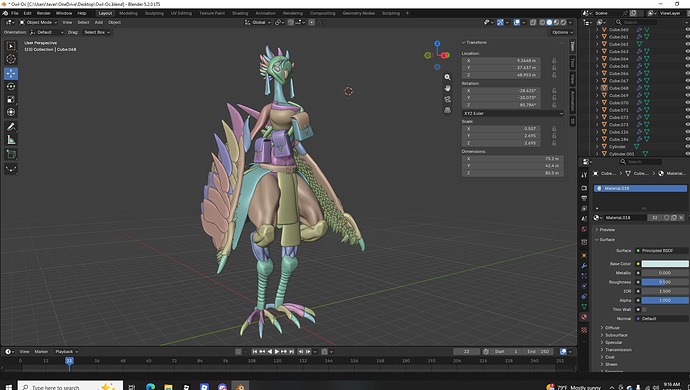Switch perspective/orthographic with the grid icon

[x=448, y=110]
